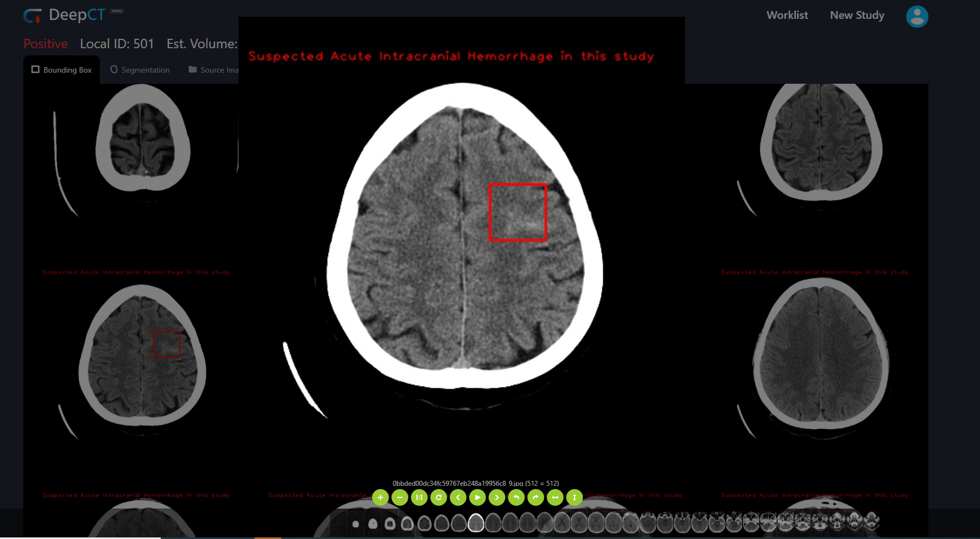
Task: Zoom out with the minus button
Action: click(x=400, y=497)
